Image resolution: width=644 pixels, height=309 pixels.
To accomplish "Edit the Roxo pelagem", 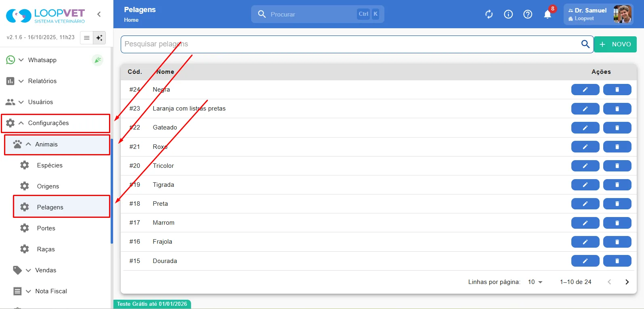I will 585,147.
